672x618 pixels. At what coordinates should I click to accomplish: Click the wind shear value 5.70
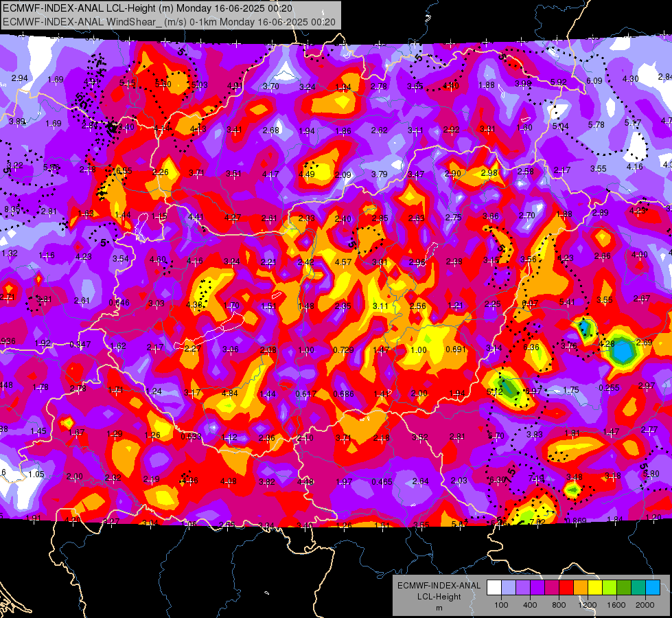[496, 436]
